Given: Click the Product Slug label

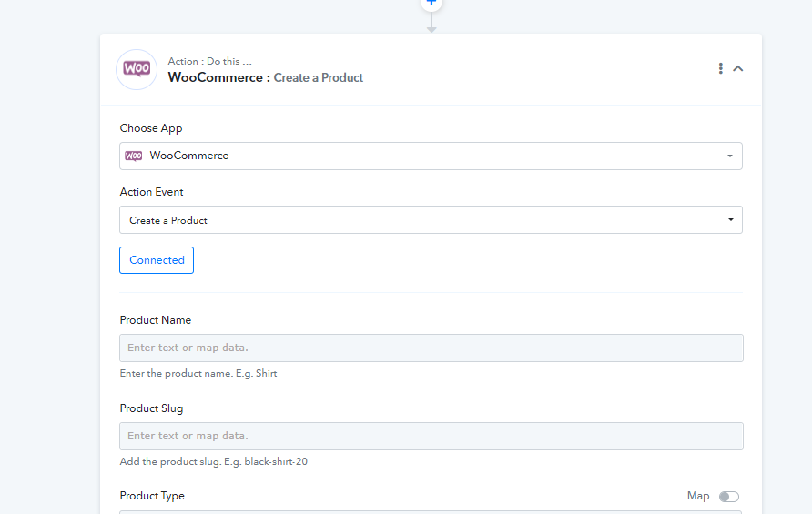Looking at the screenshot, I should (x=151, y=408).
